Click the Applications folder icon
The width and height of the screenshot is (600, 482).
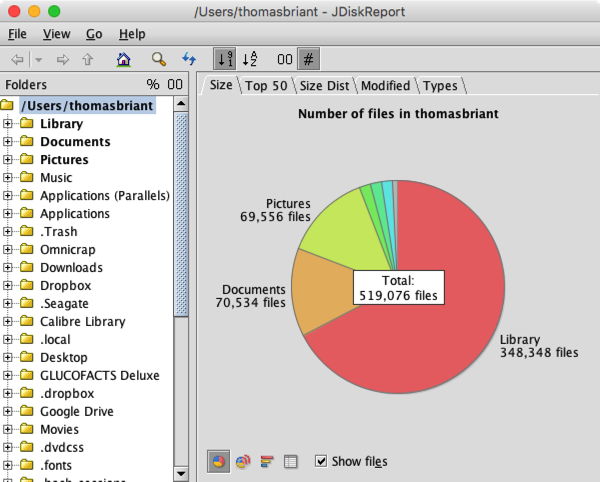[26, 213]
